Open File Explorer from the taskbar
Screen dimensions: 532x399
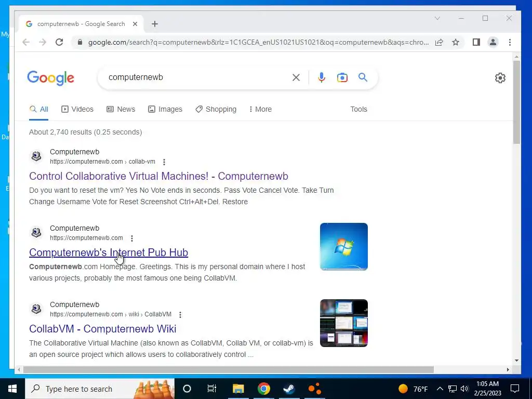(x=238, y=389)
